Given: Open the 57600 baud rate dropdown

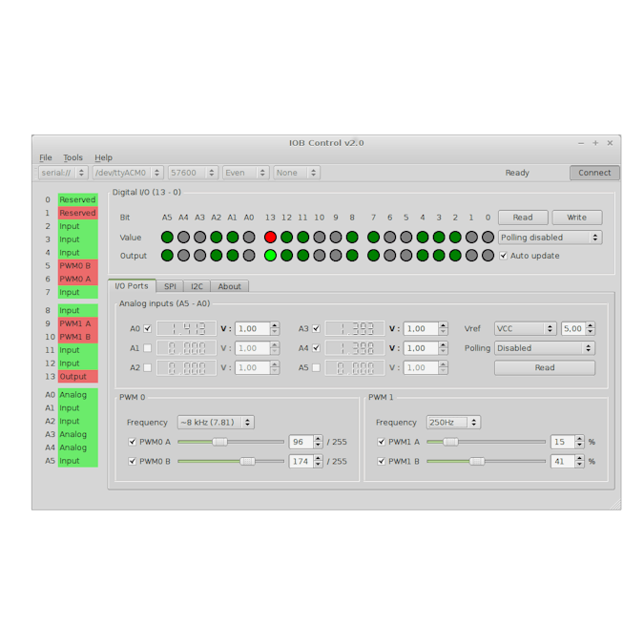Looking at the screenshot, I should 193,173.
